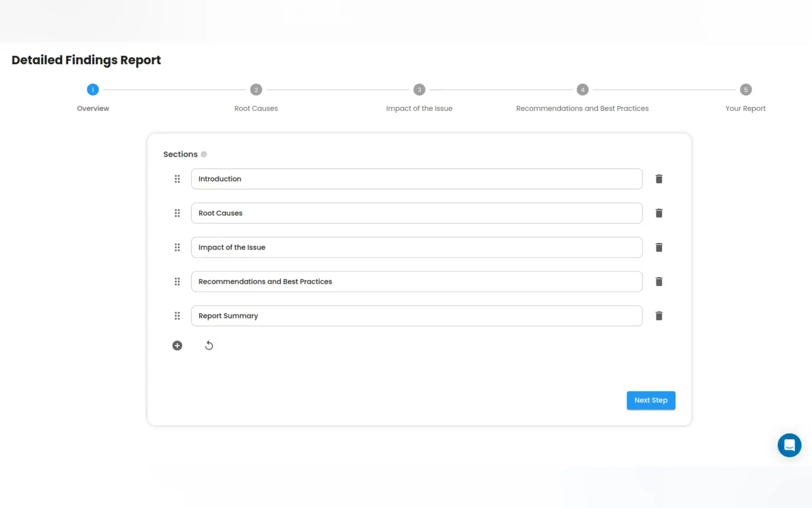Add a new section with plus icon
Viewport: 812px width, 508px height.
tap(177, 345)
